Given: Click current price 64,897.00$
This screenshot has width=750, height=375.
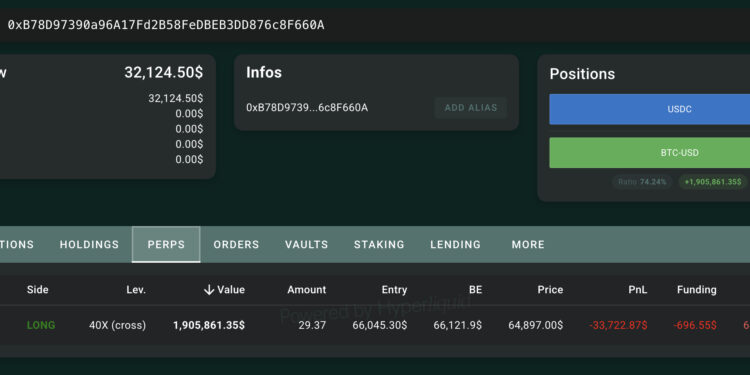Looking at the screenshot, I should click(536, 325).
